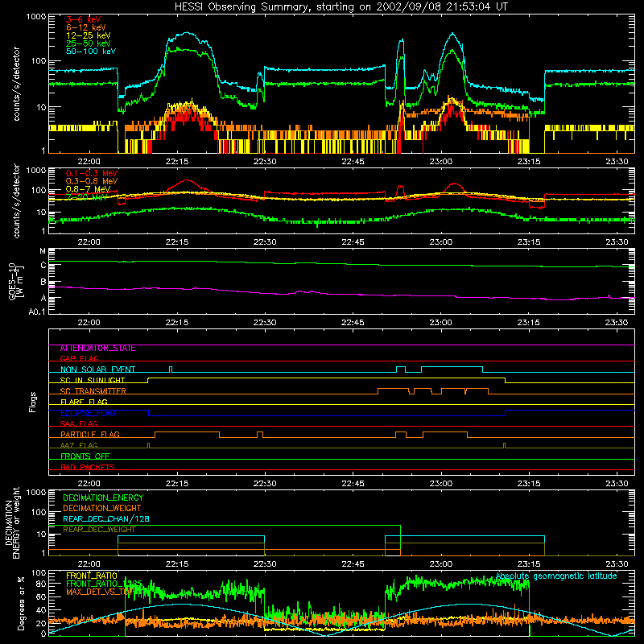The image size is (644, 644).
Task: Click 22:15 tick under the keV panel
Action: [x=177, y=162]
